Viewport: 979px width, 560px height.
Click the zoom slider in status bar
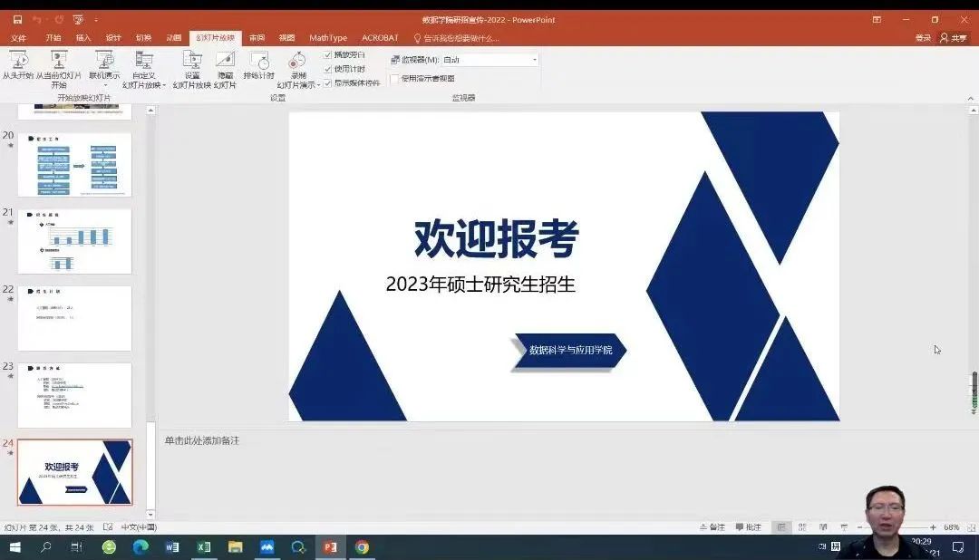(x=896, y=527)
